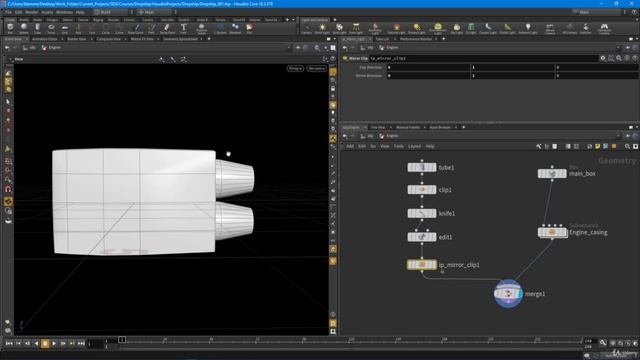Add an Ambient Light from the shelf
The height and width of the screenshot is (360, 640).
(x=528, y=28)
